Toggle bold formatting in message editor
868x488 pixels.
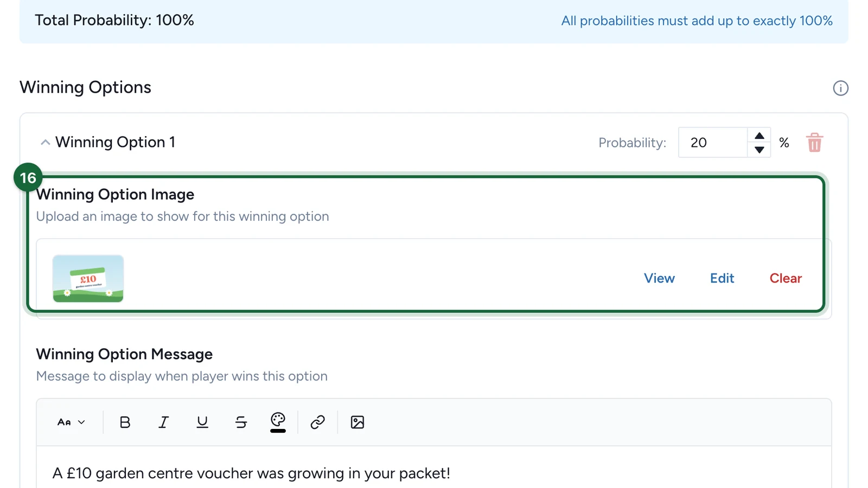[x=125, y=422]
